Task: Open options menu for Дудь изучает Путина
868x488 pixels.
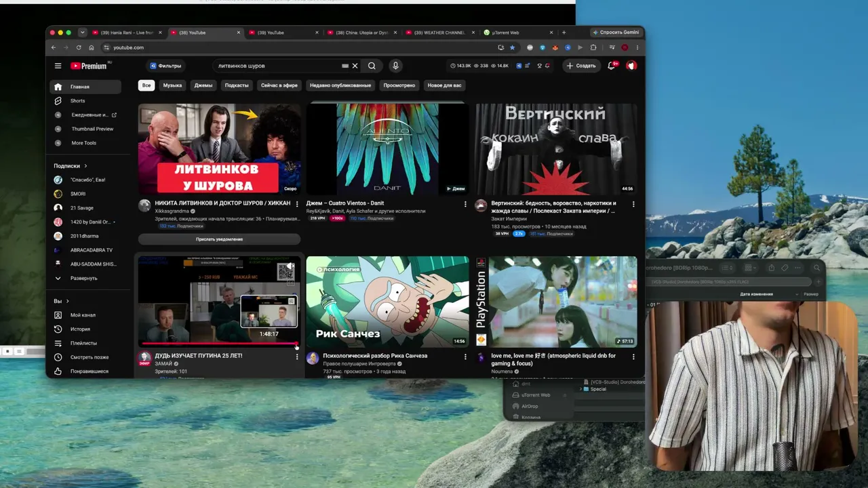Action: pyautogui.click(x=296, y=357)
